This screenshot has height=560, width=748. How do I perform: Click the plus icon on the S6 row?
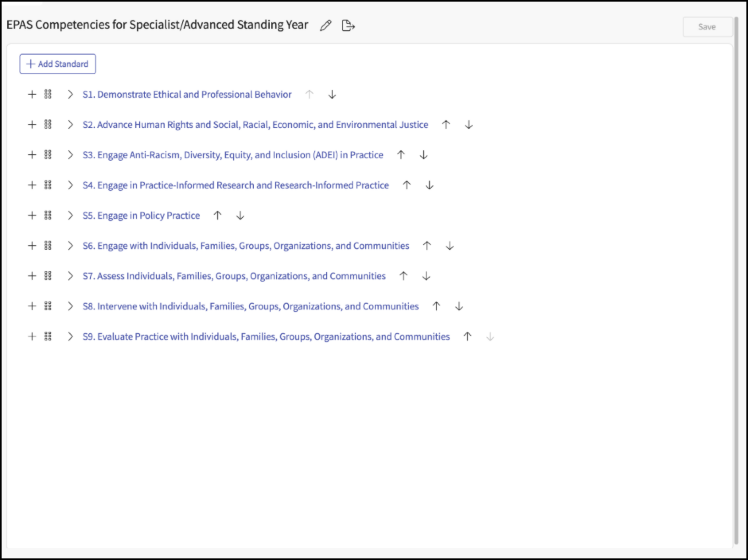click(32, 245)
